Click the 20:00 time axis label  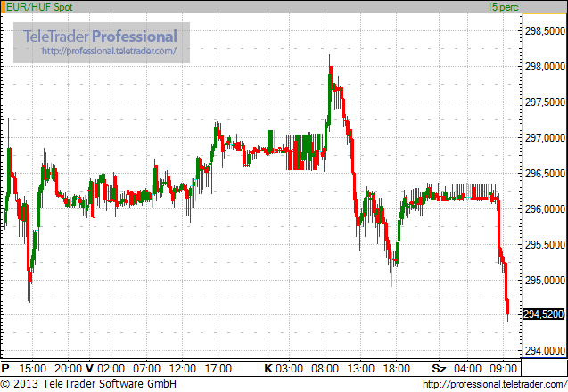pos(68,369)
